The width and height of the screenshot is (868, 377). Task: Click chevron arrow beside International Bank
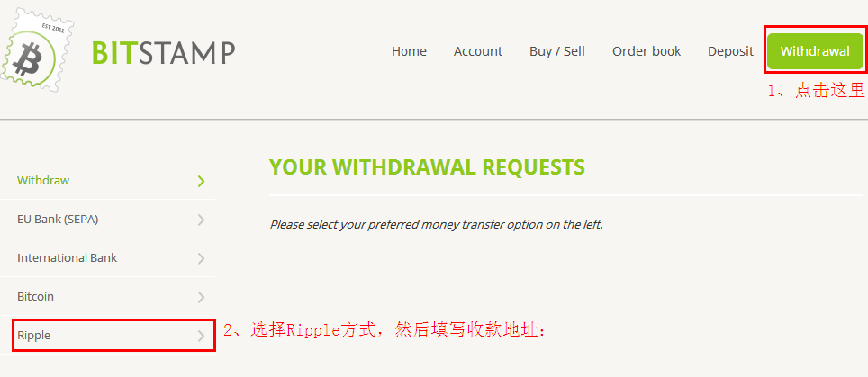(x=201, y=258)
